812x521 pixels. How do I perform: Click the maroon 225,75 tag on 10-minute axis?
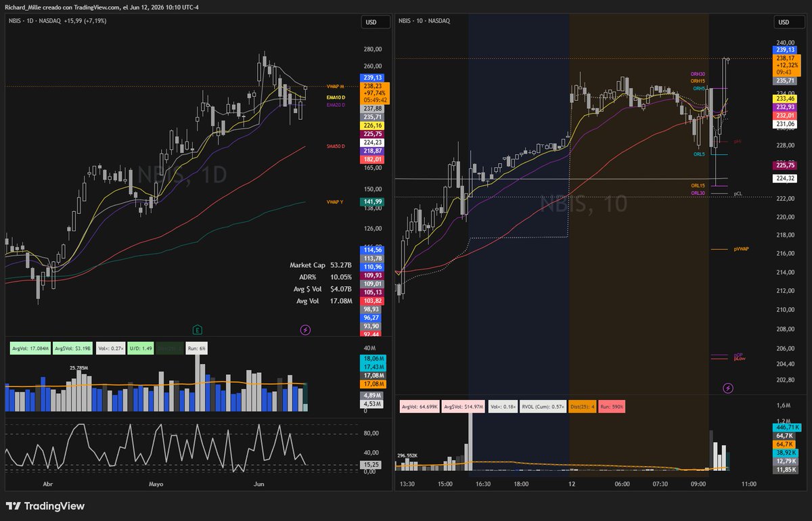(785, 166)
